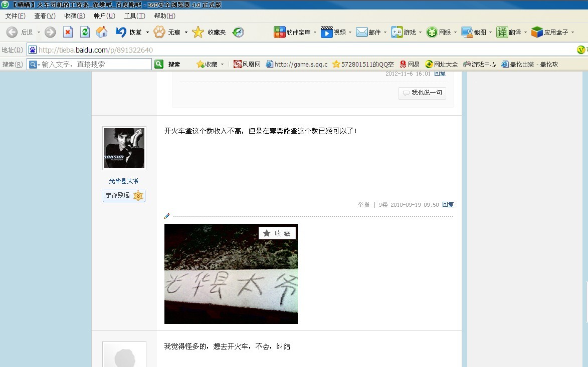Screen dimensions: 588x367
Task: Click the gray default avatar of the lower post
Action: 124,354
